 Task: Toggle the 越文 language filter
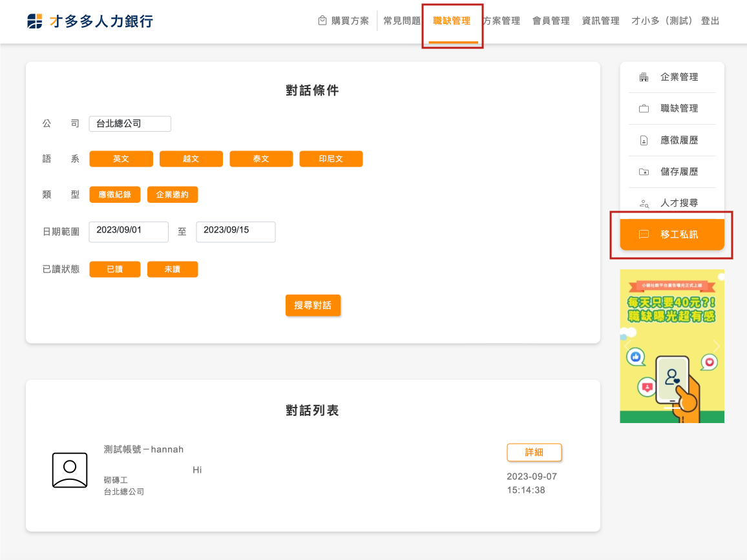(x=191, y=159)
